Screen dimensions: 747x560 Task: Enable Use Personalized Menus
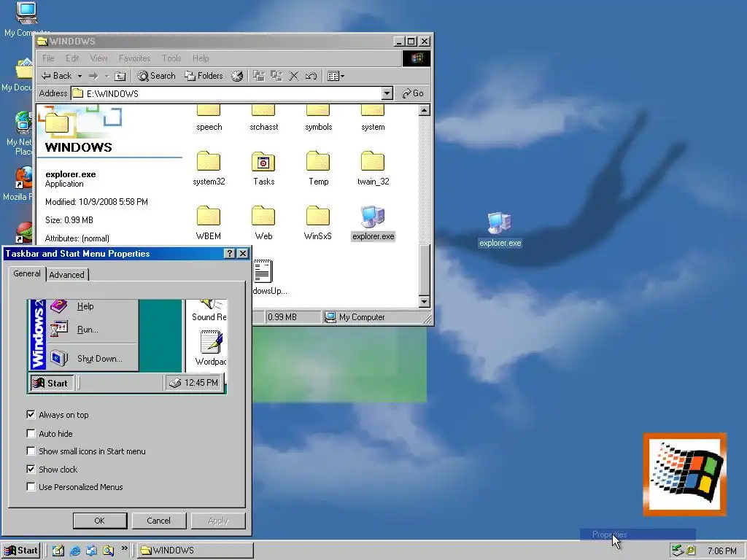[31, 486]
